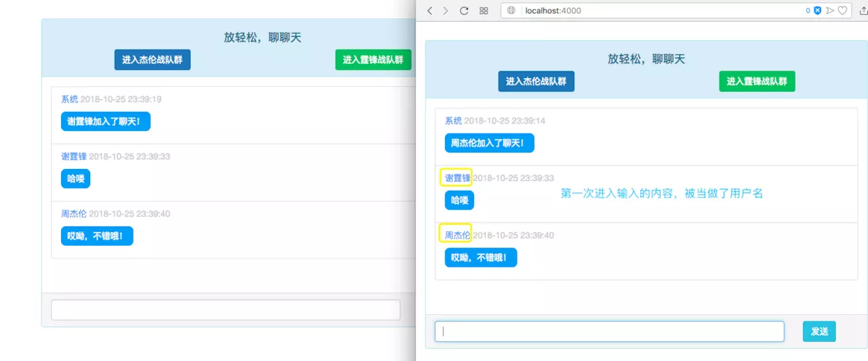Screen dimensions: 868x361
Task: Click timestamp 2018-10-25 23:39:14
Action: (x=505, y=121)
